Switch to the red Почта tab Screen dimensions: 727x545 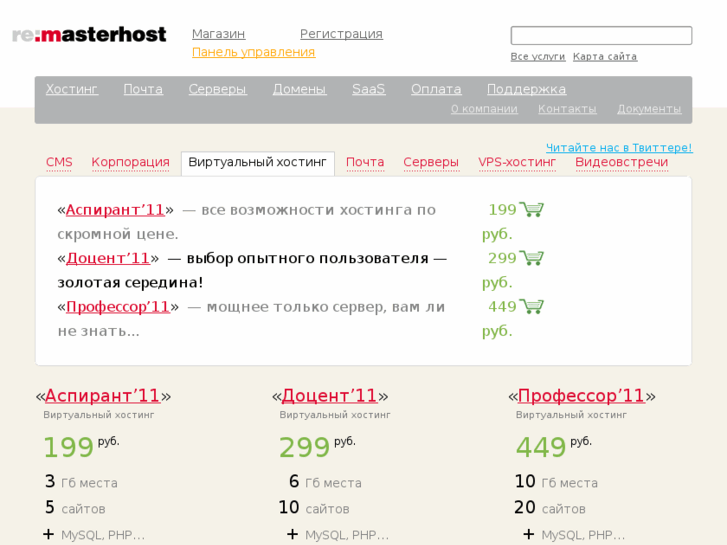pos(365,162)
